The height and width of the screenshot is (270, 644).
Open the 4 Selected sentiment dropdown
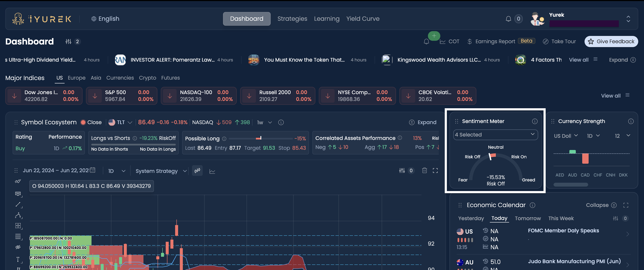pyautogui.click(x=495, y=135)
